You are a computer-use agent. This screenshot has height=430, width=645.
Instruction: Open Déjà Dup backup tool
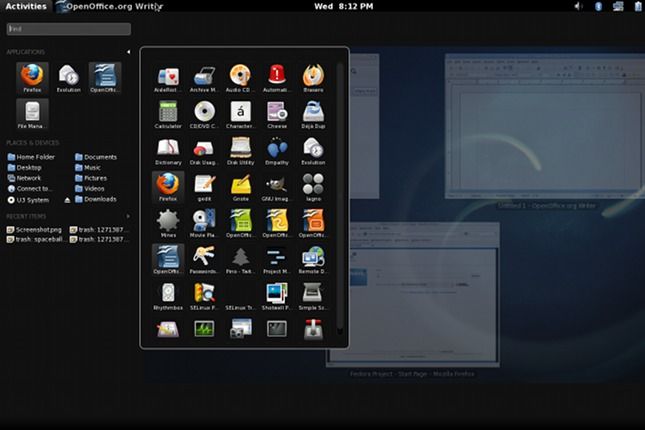313,115
